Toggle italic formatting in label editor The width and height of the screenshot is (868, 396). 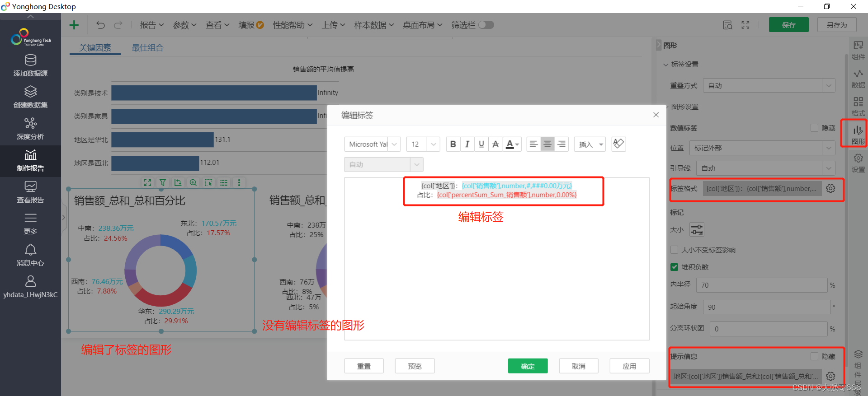click(x=467, y=144)
